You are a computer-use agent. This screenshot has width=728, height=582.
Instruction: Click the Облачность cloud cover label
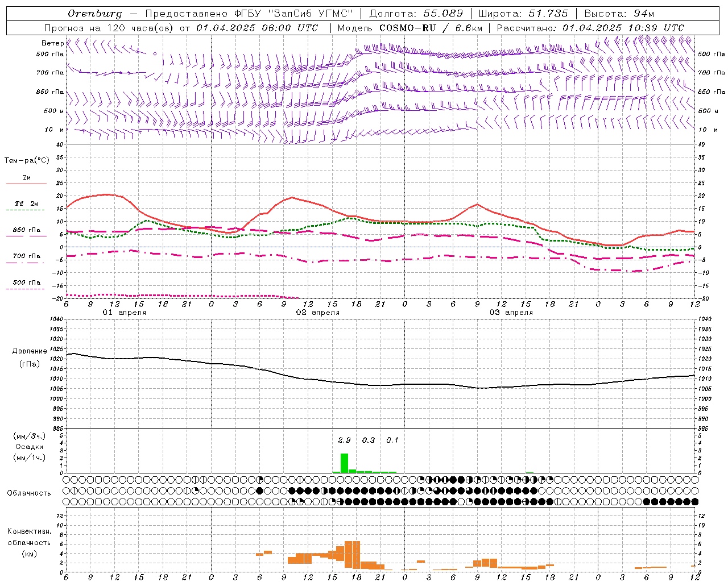coord(29,493)
